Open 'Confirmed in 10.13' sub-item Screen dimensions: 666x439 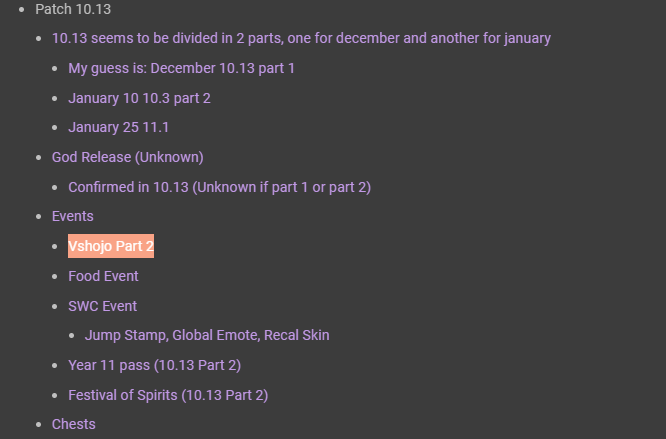coord(220,187)
